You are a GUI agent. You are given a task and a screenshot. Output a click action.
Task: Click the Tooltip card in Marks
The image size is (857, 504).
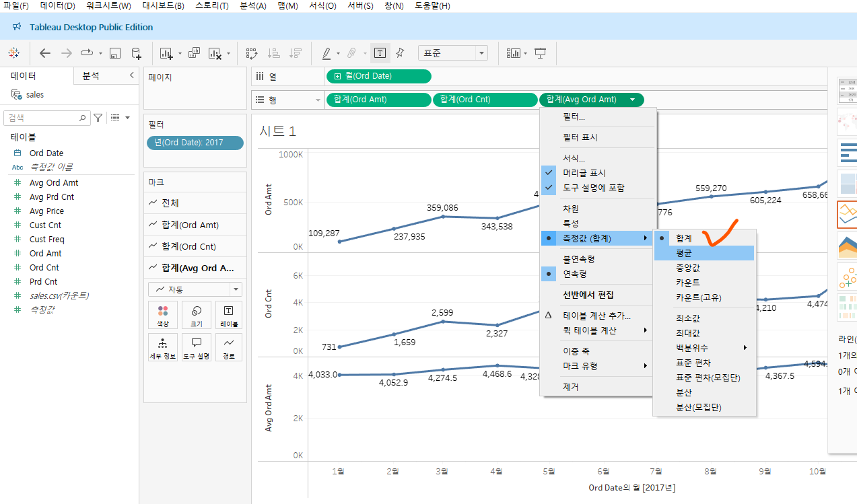(x=196, y=348)
